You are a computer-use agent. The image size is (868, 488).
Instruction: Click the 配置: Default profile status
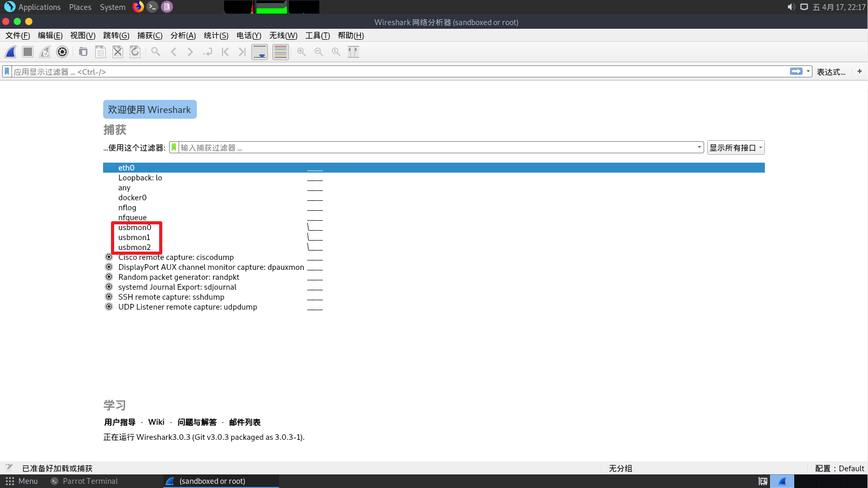click(x=839, y=469)
